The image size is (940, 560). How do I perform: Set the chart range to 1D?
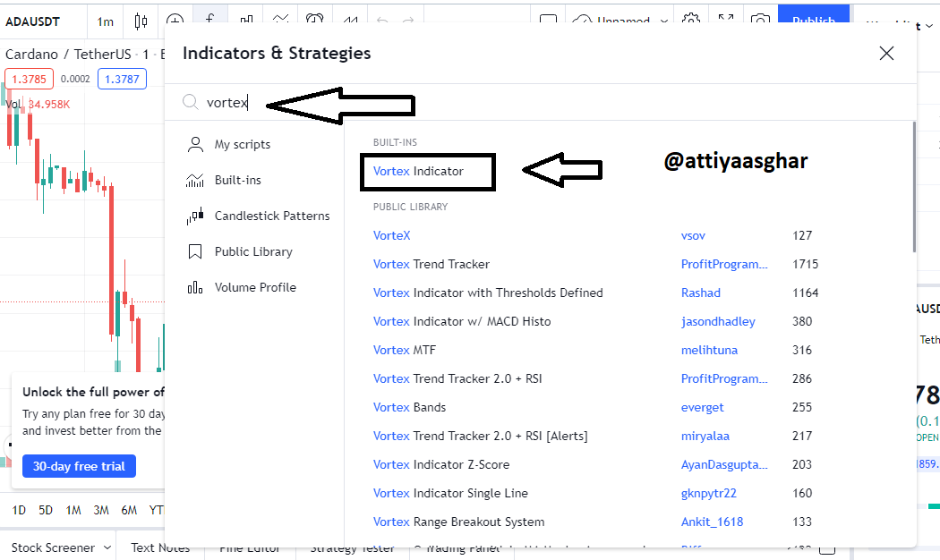click(x=19, y=510)
